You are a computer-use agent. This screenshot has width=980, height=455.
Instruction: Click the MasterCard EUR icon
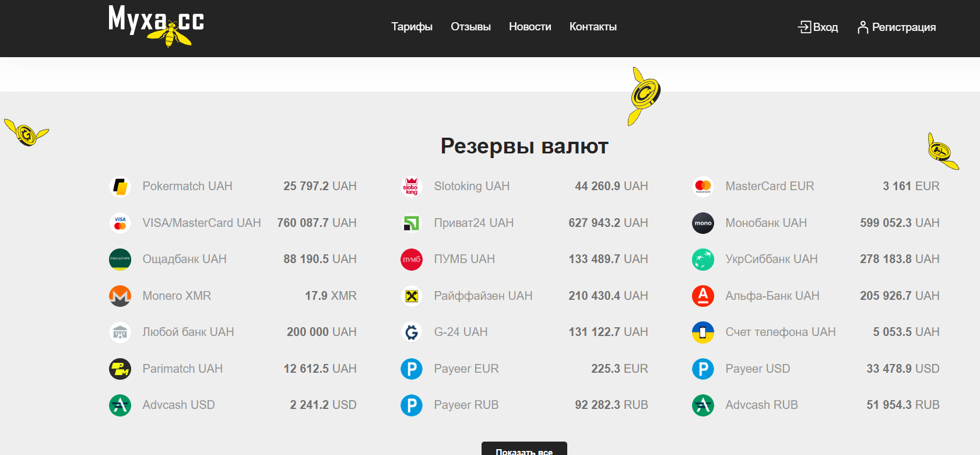[x=703, y=187]
